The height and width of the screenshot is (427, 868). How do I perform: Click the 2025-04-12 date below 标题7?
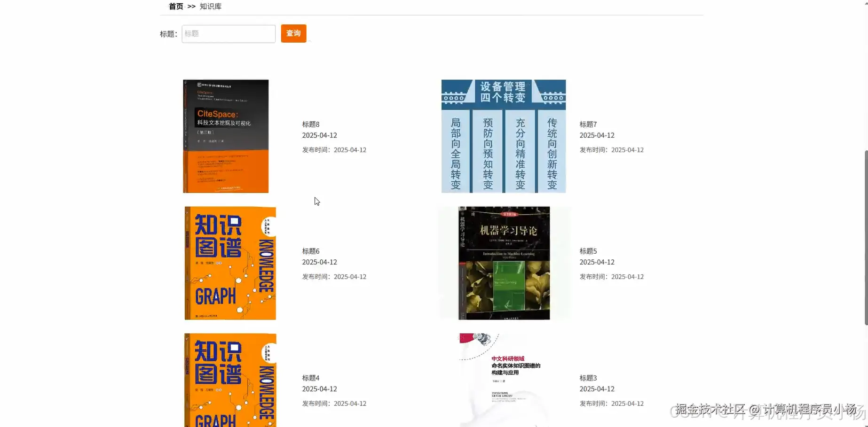pos(597,135)
